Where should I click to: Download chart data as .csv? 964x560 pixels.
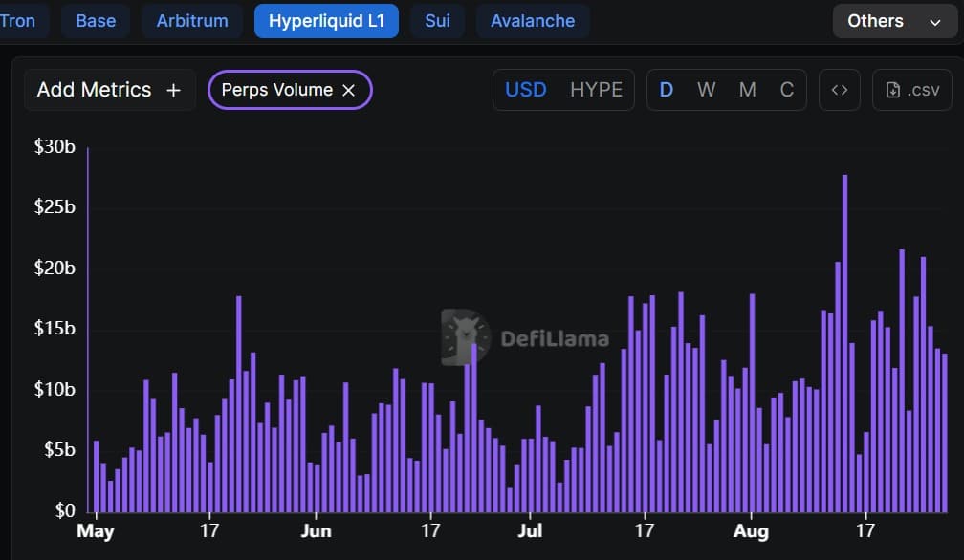(x=911, y=90)
